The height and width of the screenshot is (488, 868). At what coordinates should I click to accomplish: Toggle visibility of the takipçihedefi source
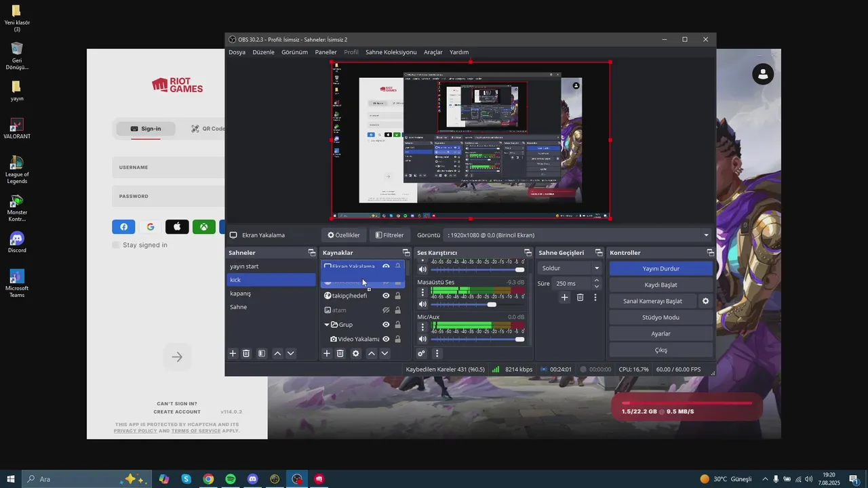(386, 296)
